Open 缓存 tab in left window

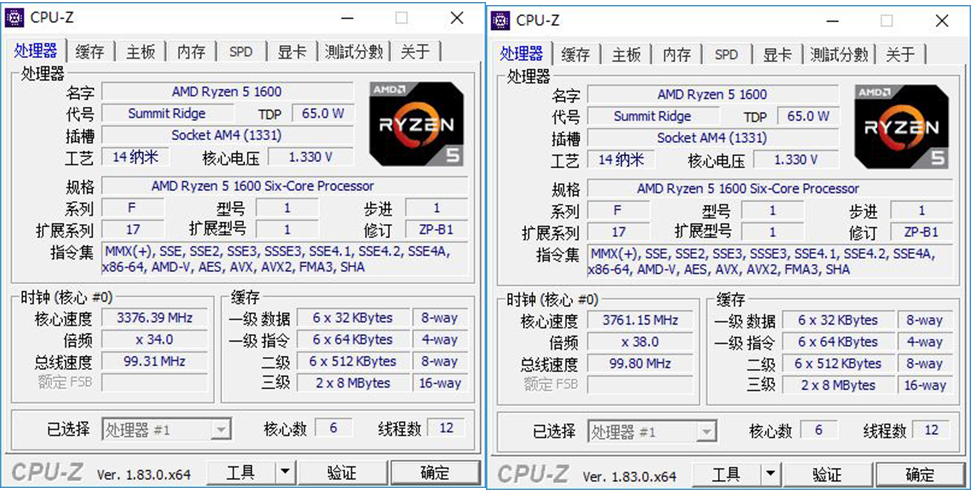coord(89,52)
